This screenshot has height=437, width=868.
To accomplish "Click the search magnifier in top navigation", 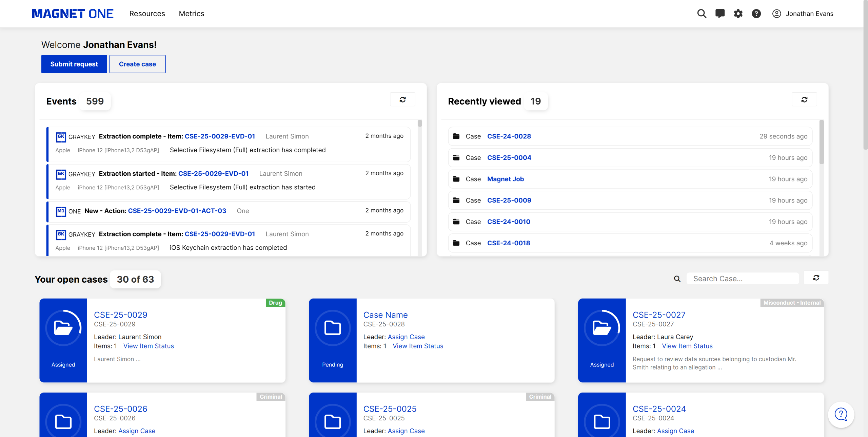I will point(702,14).
